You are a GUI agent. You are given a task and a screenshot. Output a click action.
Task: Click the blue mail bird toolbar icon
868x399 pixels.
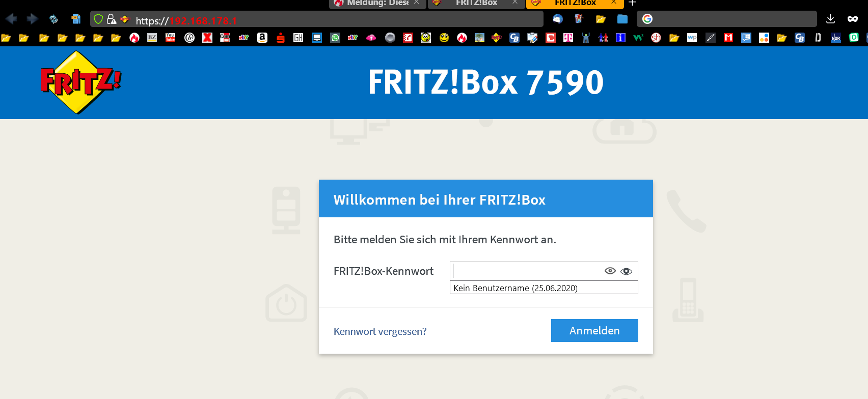[558, 19]
